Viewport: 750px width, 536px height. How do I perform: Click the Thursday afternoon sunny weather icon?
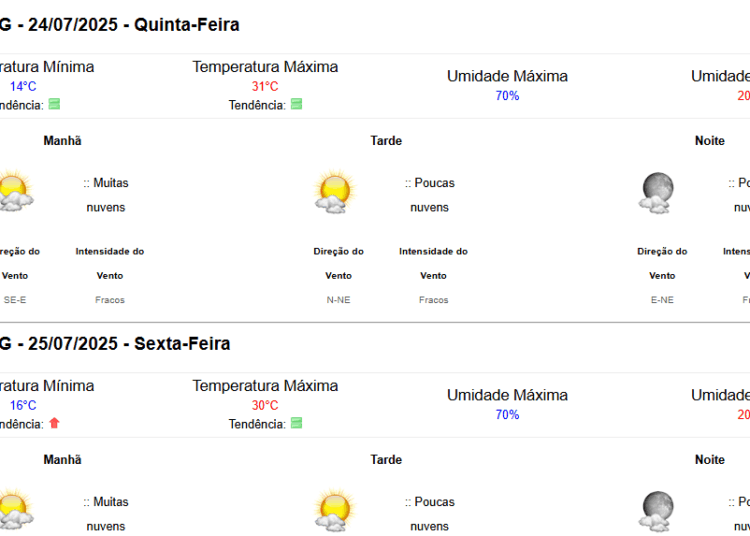336,191
